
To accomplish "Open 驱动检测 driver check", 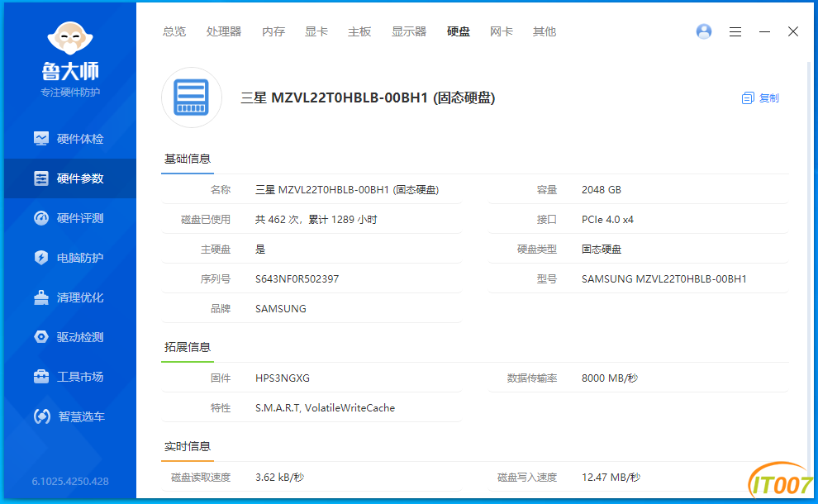I will (70, 337).
